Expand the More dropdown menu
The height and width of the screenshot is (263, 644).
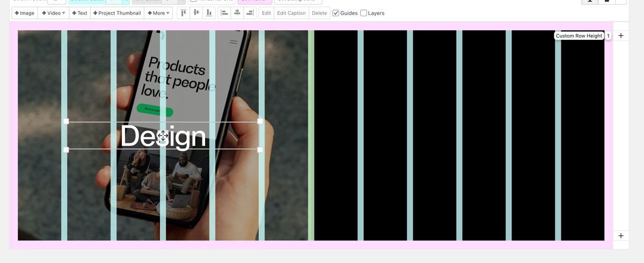(x=158, y=13)
